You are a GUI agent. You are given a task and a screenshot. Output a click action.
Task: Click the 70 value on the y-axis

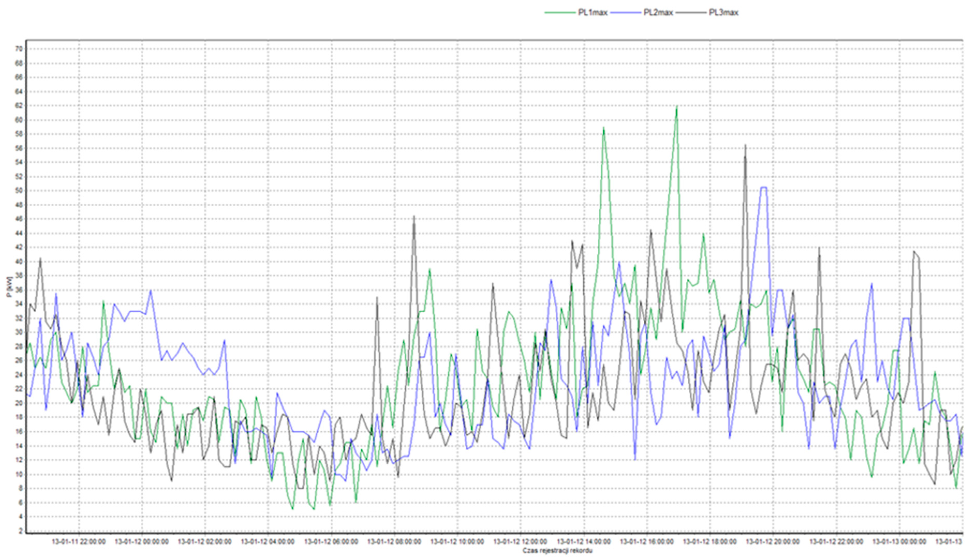pyautogui.click(x=19, y=49)
